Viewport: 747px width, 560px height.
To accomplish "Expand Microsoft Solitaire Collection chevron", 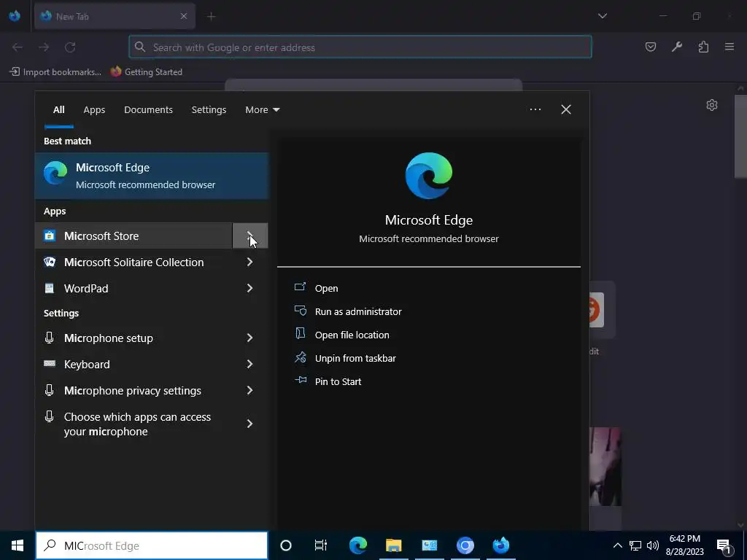I will point(250,262).
